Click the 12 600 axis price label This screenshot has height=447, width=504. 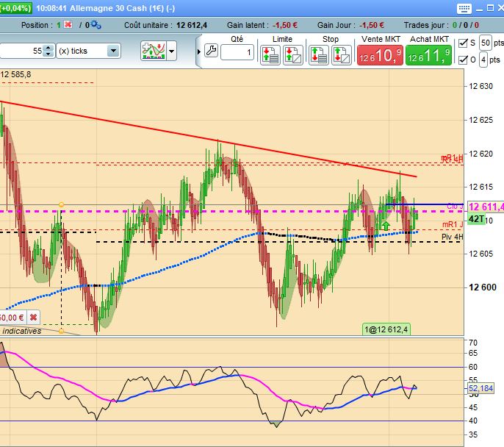483,287
